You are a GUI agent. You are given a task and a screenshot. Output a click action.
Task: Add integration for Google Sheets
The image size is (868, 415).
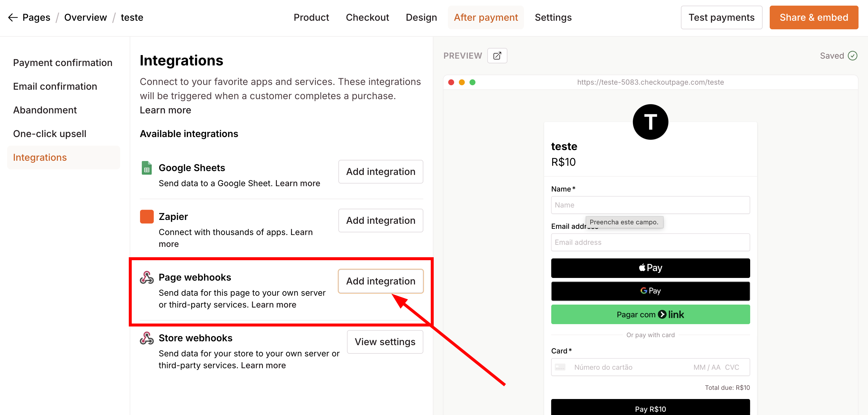pyautogui.click(x=380, y=171)
